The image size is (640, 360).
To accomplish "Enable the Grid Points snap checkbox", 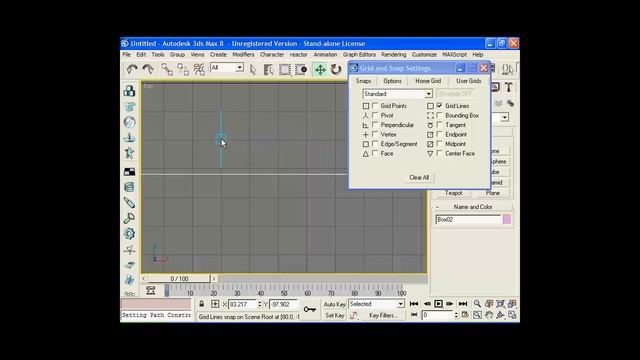I will pyautogui.click(x=375, y=106).
